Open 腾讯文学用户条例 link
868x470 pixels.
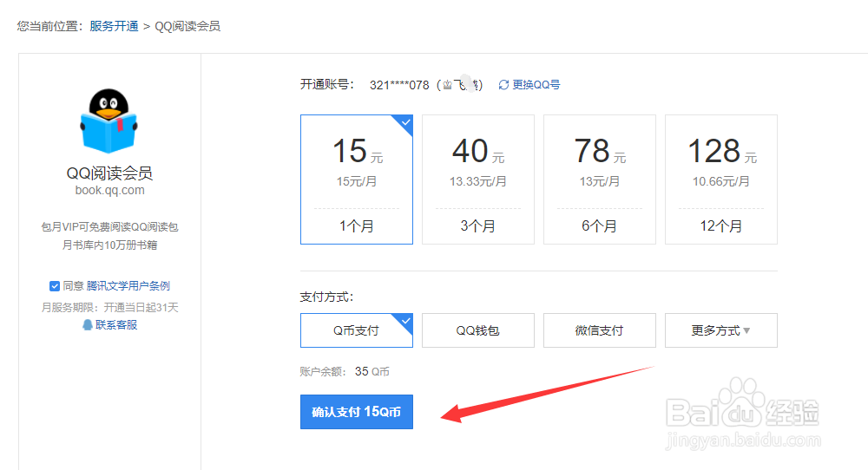point(128,286)
